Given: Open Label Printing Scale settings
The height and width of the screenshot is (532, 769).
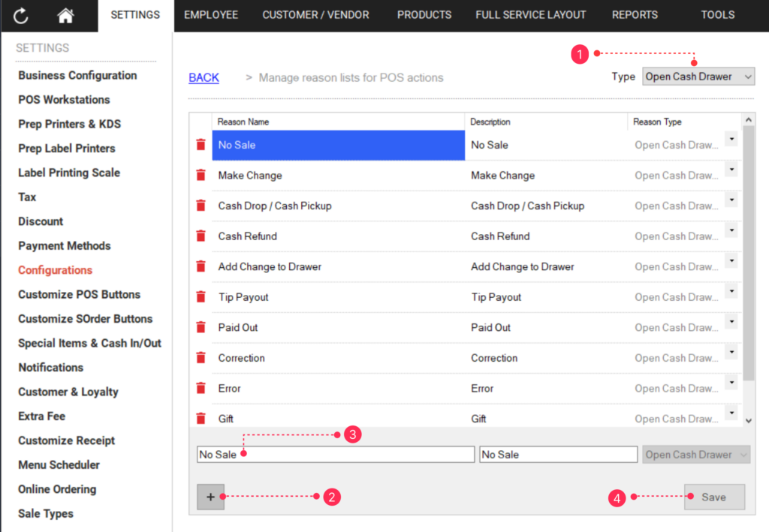Looking at the screenshot, I should (69, 173).
